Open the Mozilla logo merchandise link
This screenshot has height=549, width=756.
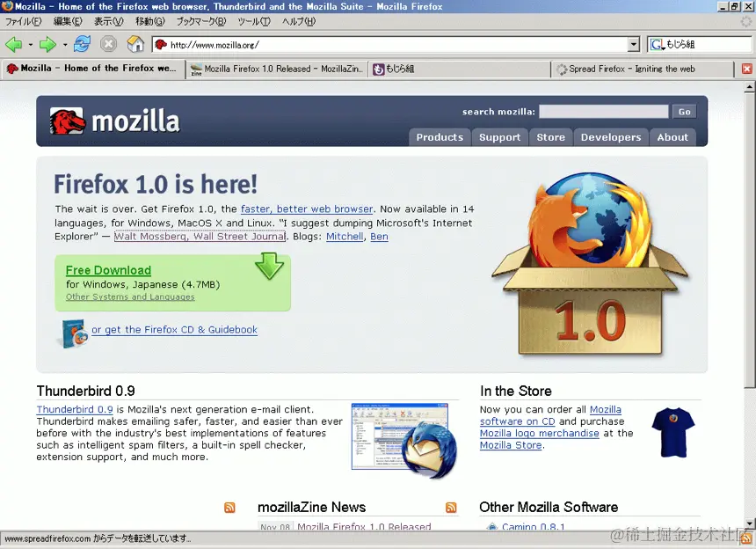540,433
